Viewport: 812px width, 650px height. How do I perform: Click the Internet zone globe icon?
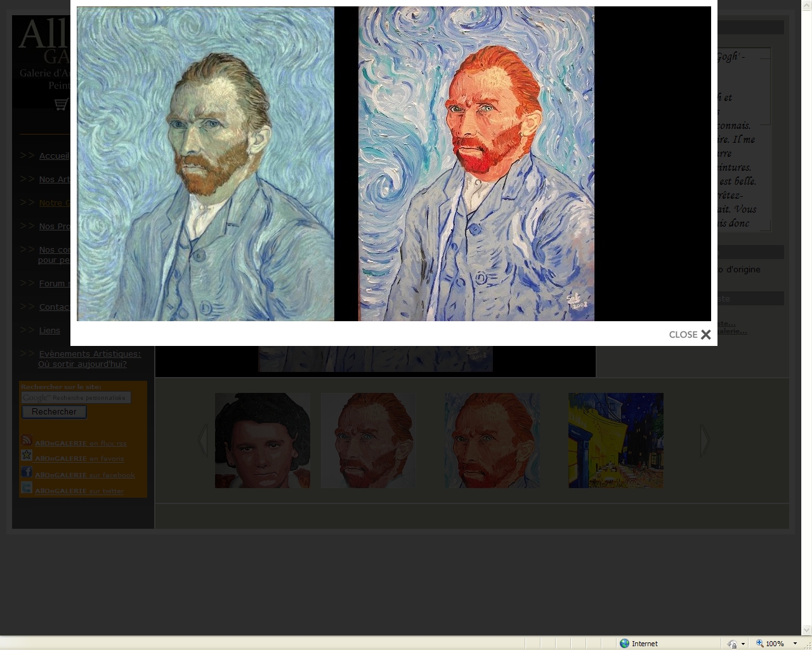tap(624, 643)
